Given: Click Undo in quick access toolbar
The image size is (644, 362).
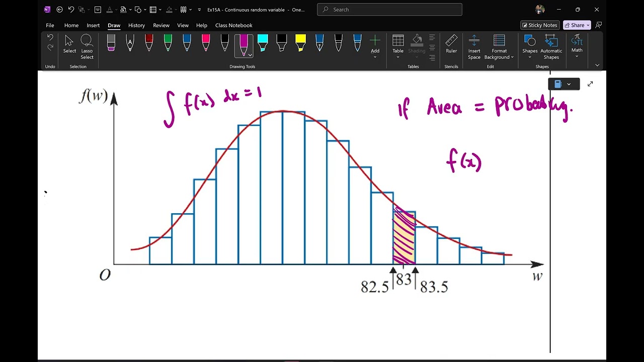Looking at the screenshot, I should (71, 10).
